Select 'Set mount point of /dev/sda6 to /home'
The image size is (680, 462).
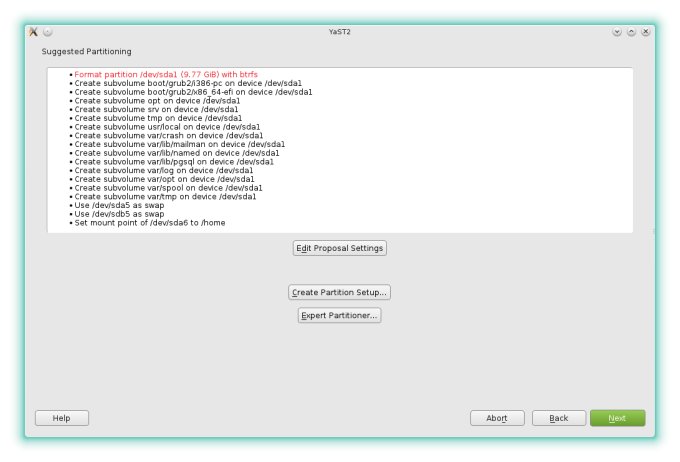150,223
